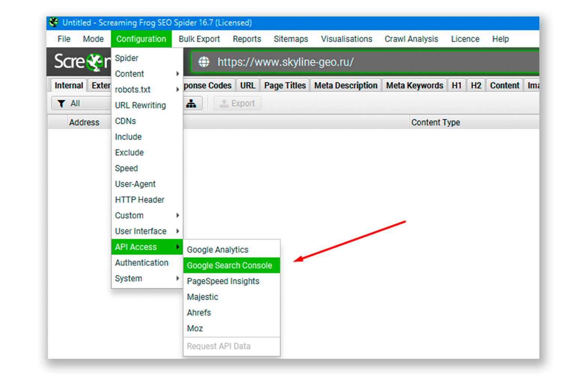Open the API Access submenu

tap(147, 247)
